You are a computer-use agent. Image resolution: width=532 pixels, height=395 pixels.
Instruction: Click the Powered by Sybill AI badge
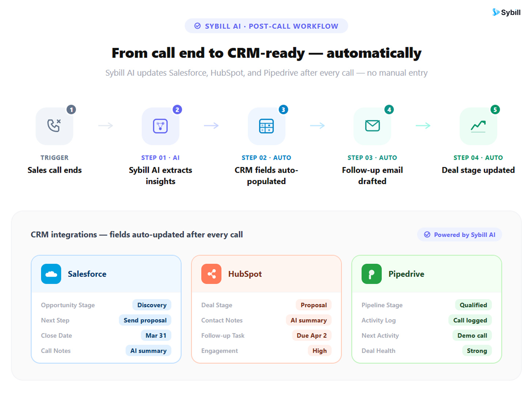[x=460, y=235]
